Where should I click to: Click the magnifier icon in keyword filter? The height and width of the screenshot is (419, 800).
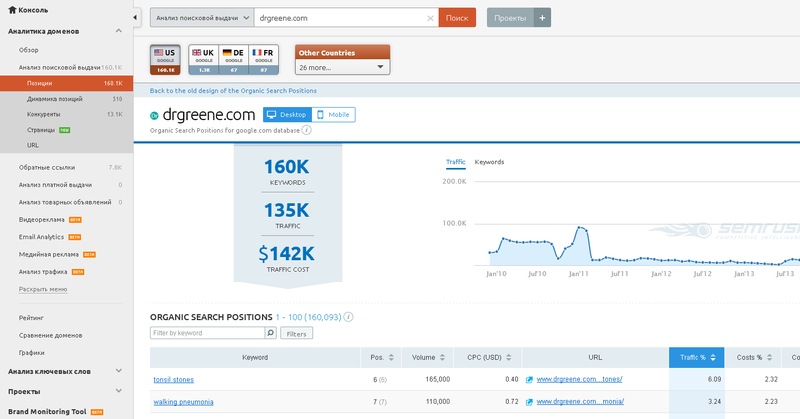(x=270, y=333)
